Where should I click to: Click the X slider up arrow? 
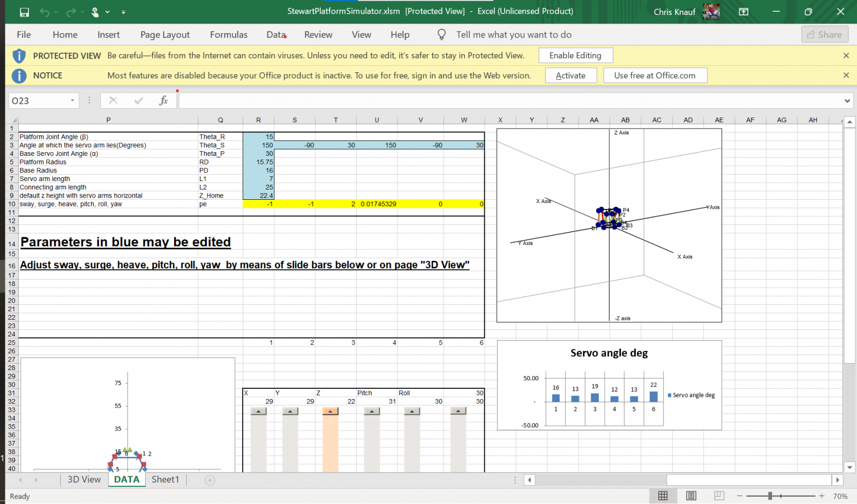(258, 411)
